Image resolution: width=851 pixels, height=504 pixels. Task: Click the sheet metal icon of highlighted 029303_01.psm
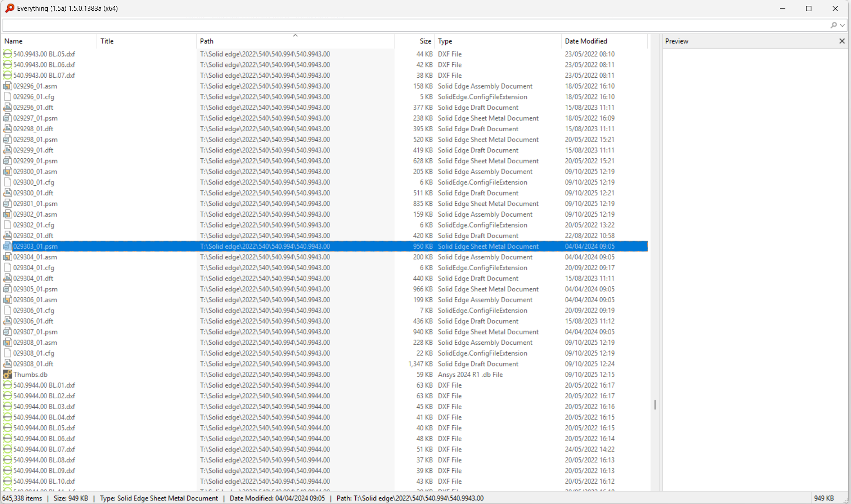(x=7, y=246)
